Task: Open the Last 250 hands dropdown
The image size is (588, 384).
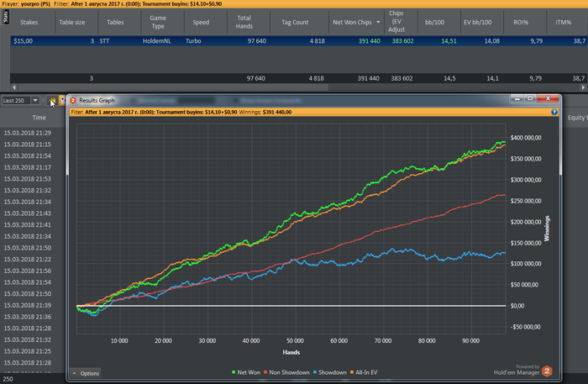Action: pyautogui.click(x=35, y=101)
